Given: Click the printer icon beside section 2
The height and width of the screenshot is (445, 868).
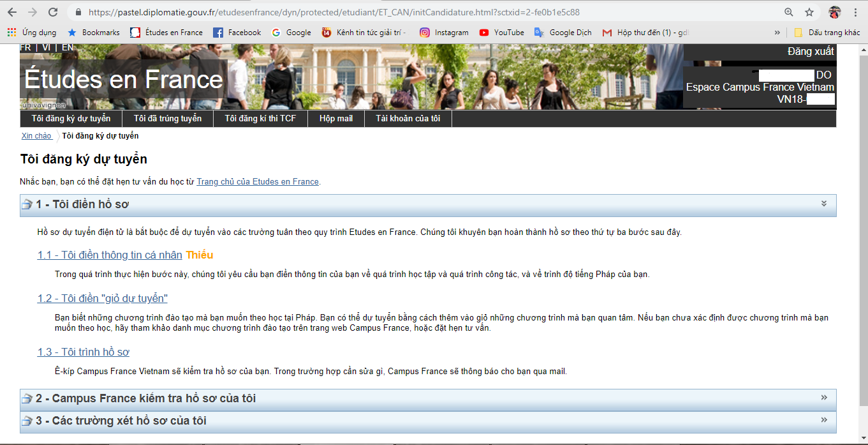Looking at the screenshot, I should 27,399.
